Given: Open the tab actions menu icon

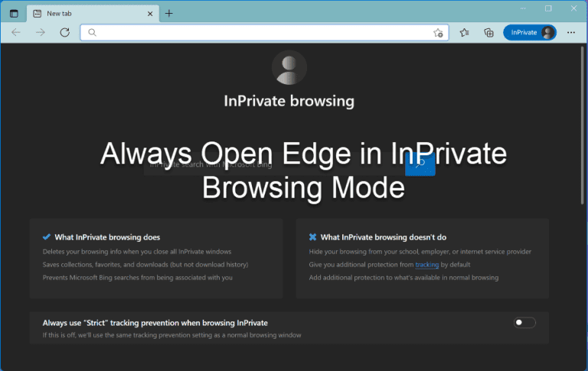Looking at the screenshot, I should (x=14, y=14).
